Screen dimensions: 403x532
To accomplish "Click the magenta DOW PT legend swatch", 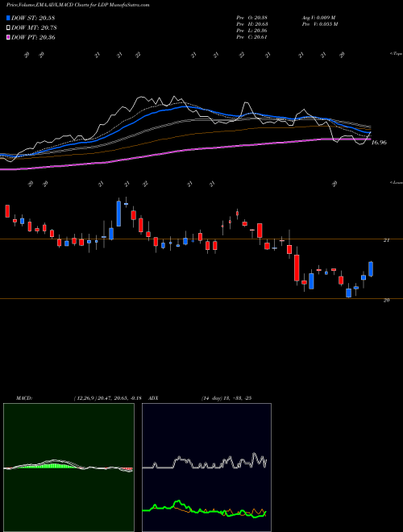I will coord(8,37).
